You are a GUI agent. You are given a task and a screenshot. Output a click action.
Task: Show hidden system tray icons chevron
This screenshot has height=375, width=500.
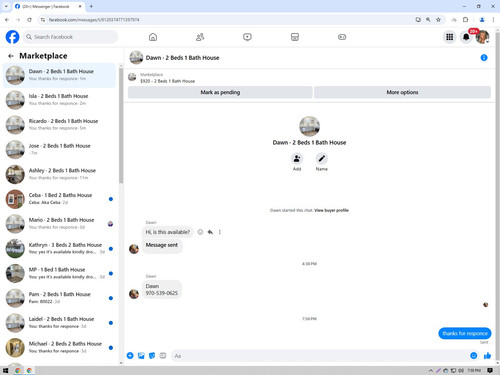click(x=431, y=370)
